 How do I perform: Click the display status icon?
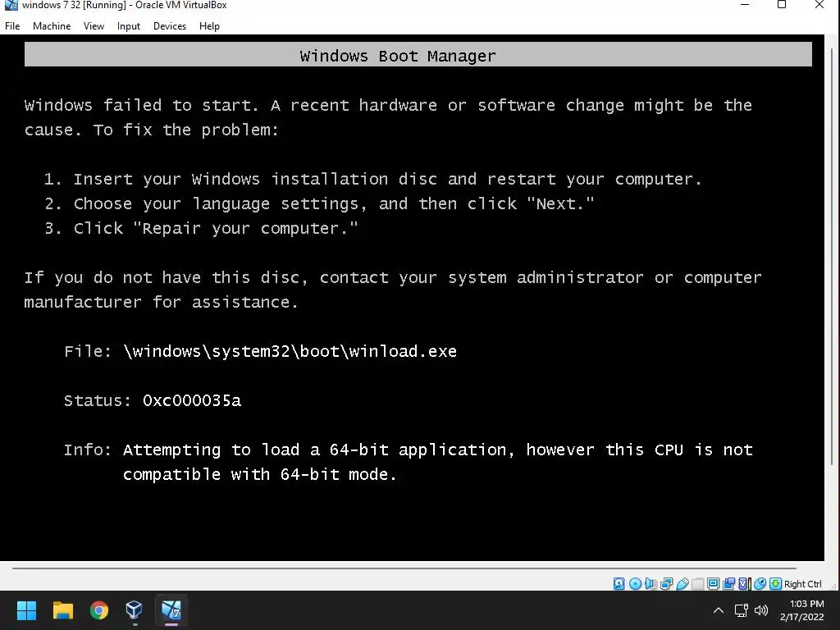pyautogui.click(x=713, y=583)
